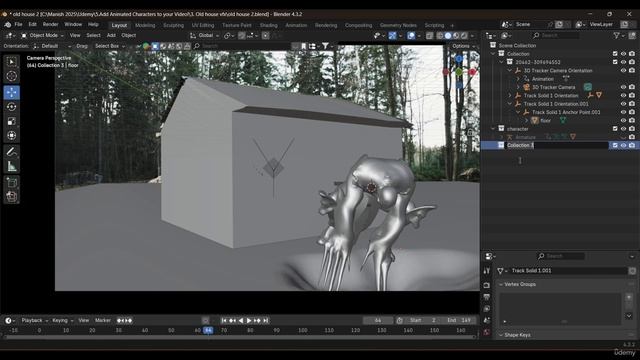Screen dimensions: 640x360
Task: Disable Armature in renders camera icon
Action: (632, 137)
